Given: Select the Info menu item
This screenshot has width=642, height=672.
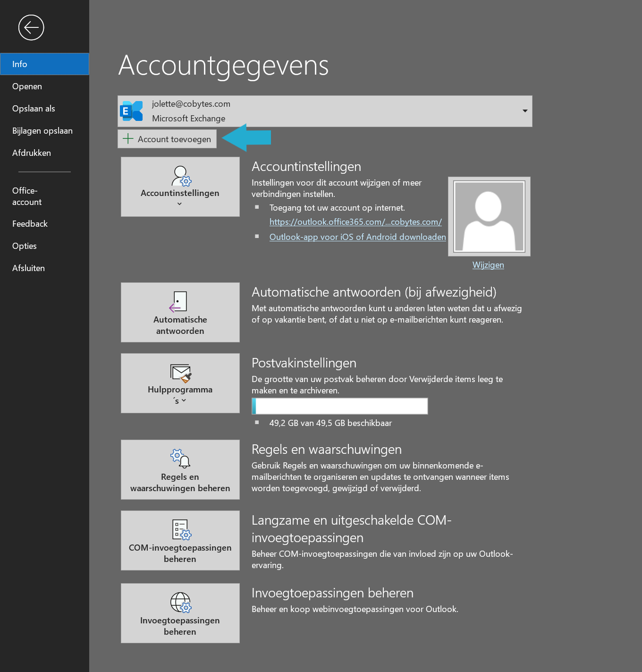Looking at the screenshot, I should [x=44, y=64].
